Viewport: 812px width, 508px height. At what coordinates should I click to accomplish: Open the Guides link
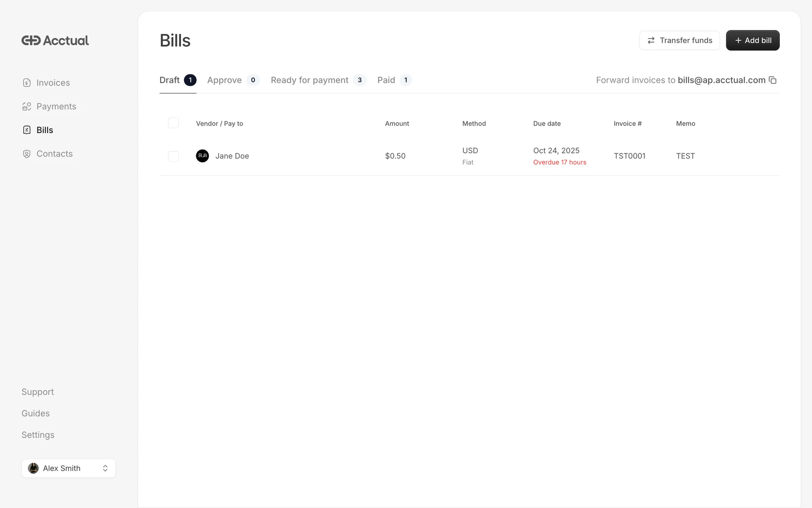tap(36, 414)
